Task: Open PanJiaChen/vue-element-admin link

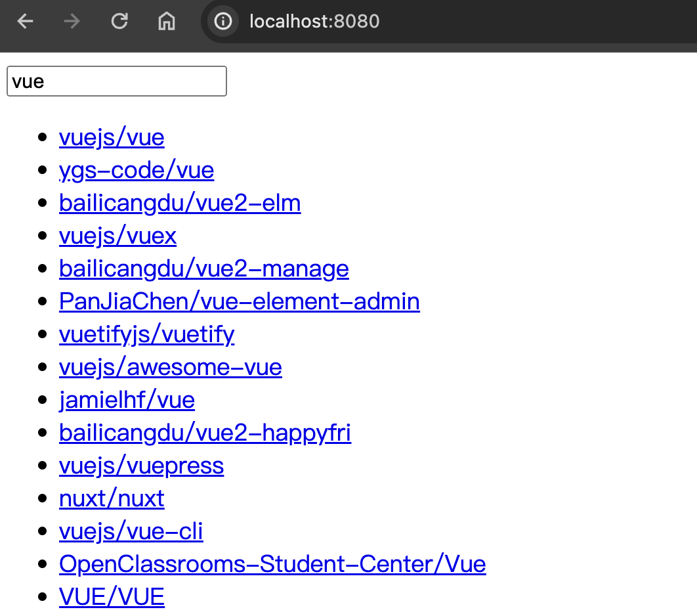Action: click(x=240, y=301)
